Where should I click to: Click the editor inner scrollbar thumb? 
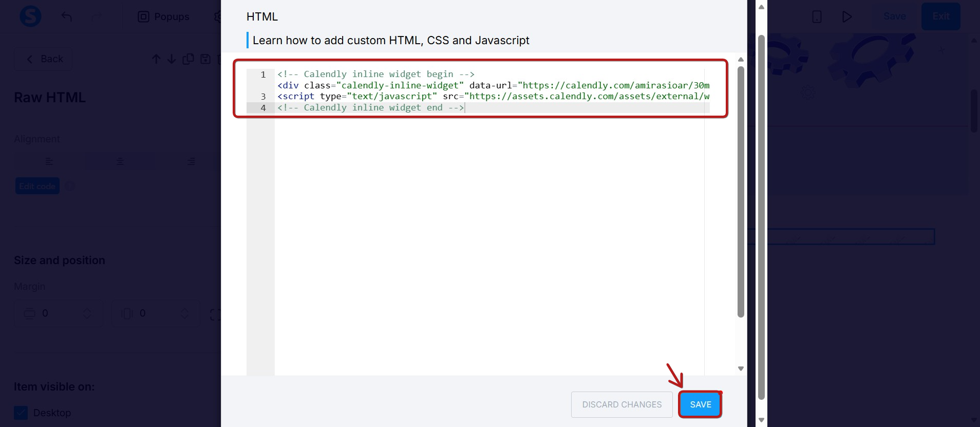741,191
